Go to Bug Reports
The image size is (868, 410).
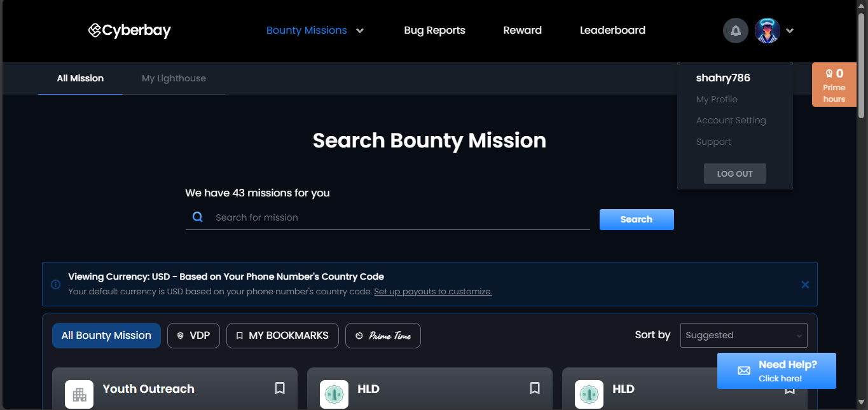[434, 30]
